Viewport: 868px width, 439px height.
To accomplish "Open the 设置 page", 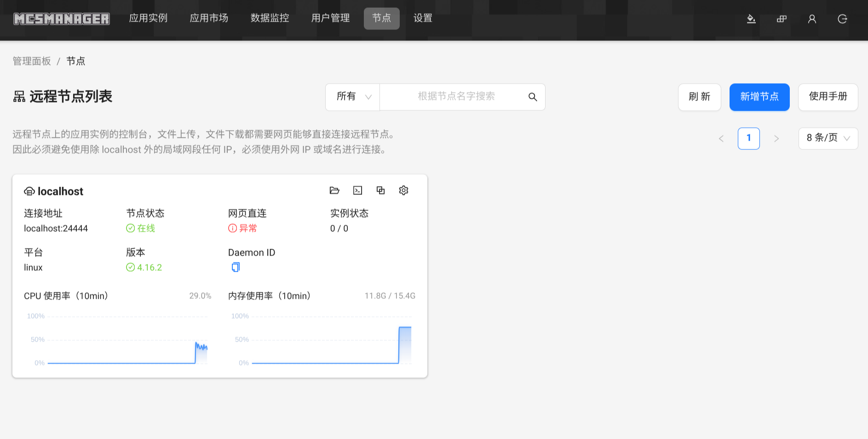I will pyautogui.click(x=423, y=18).
